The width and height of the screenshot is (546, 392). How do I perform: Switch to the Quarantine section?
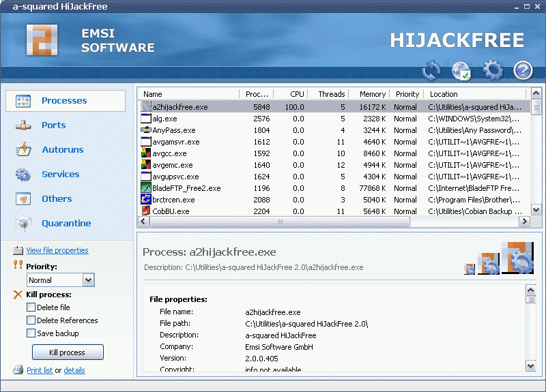66,224
